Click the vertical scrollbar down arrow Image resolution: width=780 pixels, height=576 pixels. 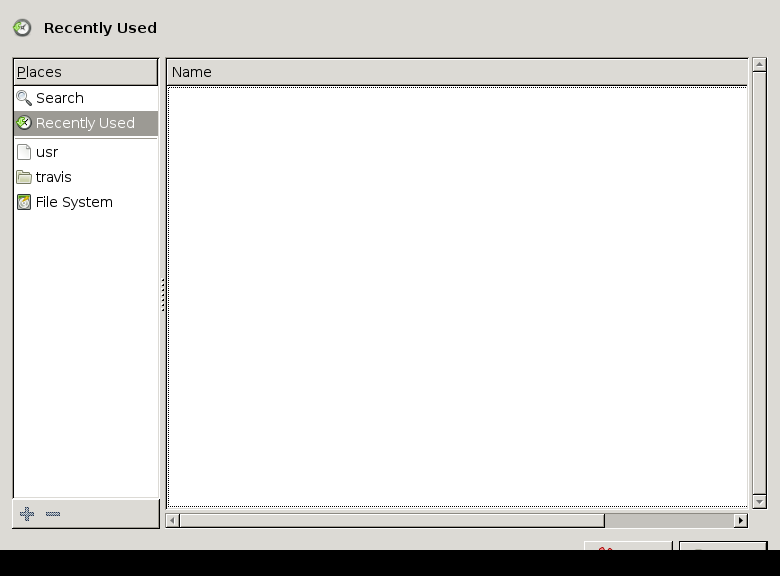pyautogui.click(x=759, y=502)
